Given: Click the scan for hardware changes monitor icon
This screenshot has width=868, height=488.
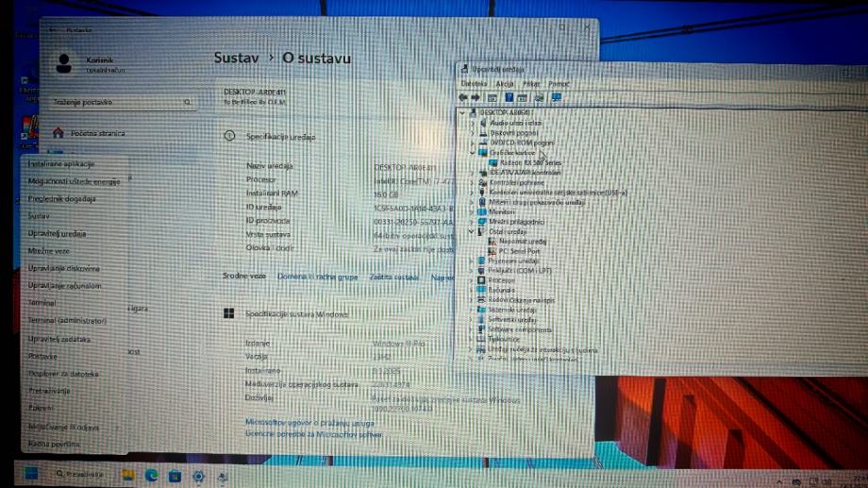Looking at the screenshot, I should 556,97.
